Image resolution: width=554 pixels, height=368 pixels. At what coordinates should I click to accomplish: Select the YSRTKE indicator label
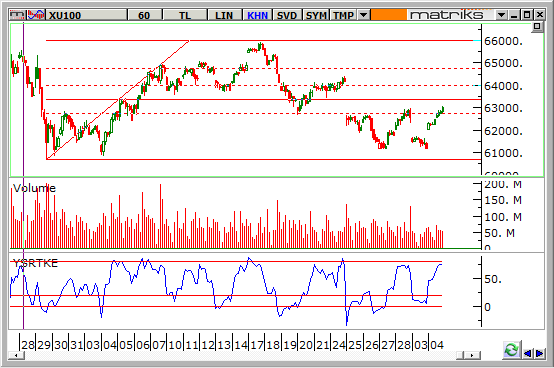tap(35, 263)
